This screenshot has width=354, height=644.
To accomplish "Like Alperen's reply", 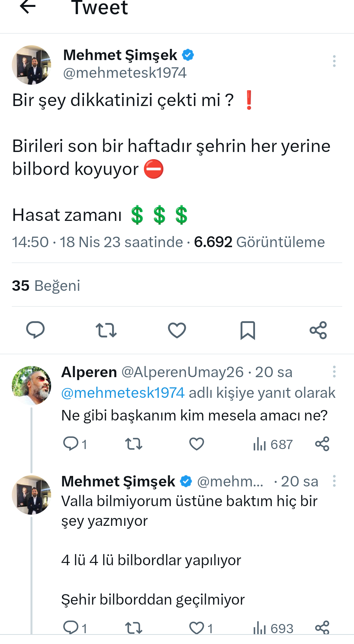I will 197,444.
